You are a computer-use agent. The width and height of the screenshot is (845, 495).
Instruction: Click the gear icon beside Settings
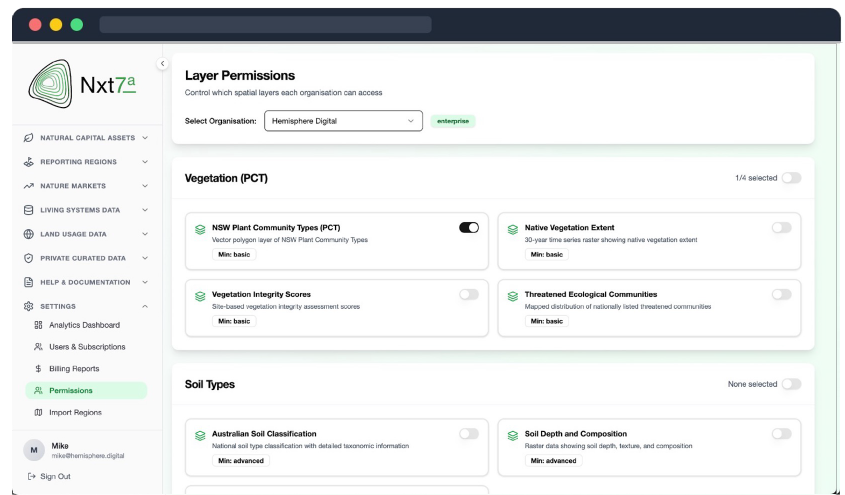pyautogui.click(x=29, y=306)
